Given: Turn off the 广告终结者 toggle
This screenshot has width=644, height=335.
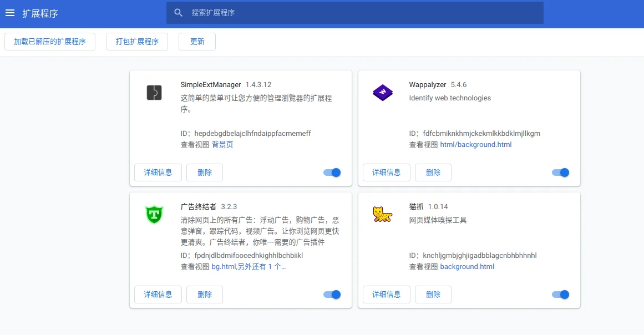Looking at the screenshot, I should (x=332, y=295).
